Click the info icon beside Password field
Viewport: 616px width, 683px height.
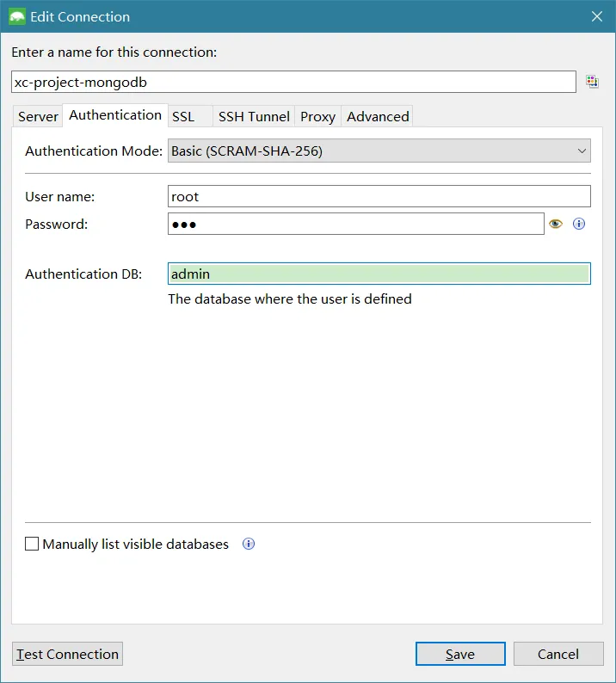pyautogui.click(x=579, y=224)
